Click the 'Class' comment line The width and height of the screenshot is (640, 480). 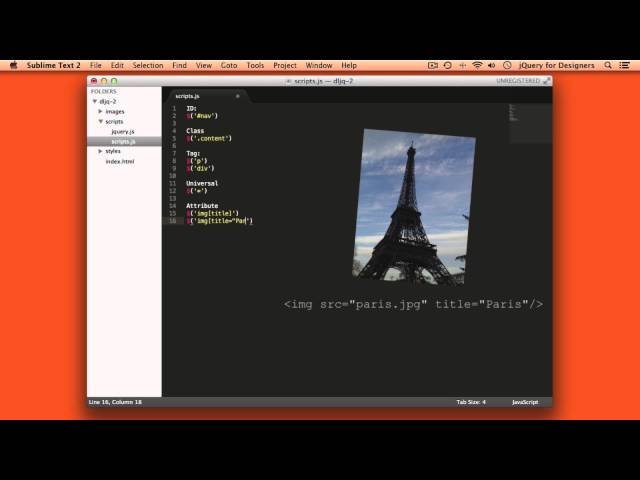(x=195, y=131)
